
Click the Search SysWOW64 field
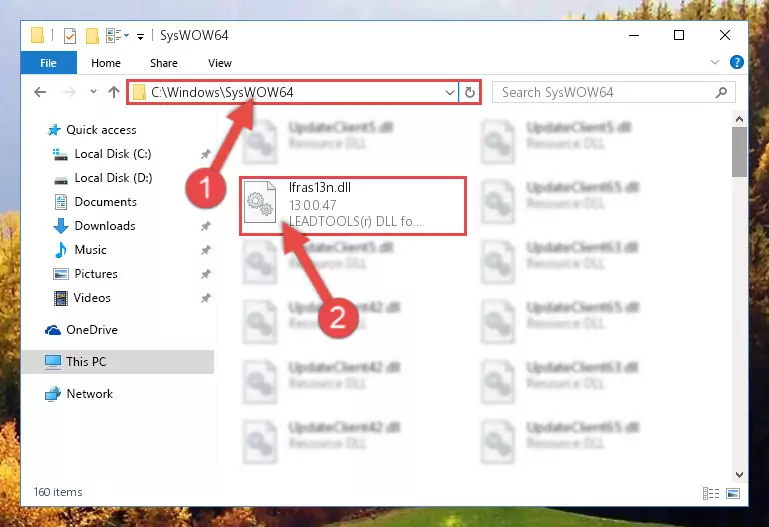pos(614,92)
